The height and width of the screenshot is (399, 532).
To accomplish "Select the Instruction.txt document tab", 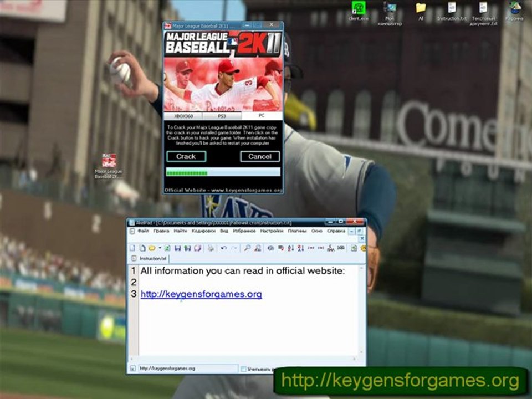I will point(150,259).
